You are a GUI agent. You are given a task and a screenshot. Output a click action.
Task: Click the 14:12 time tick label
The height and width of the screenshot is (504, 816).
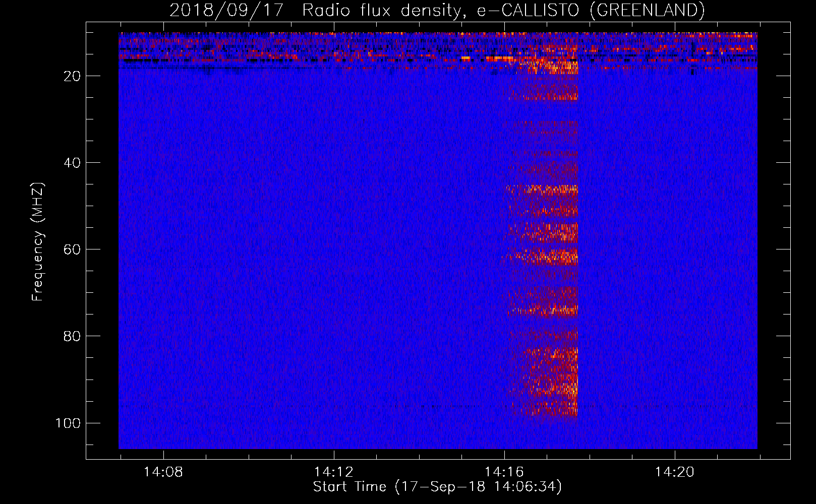(x=333, y=472)
